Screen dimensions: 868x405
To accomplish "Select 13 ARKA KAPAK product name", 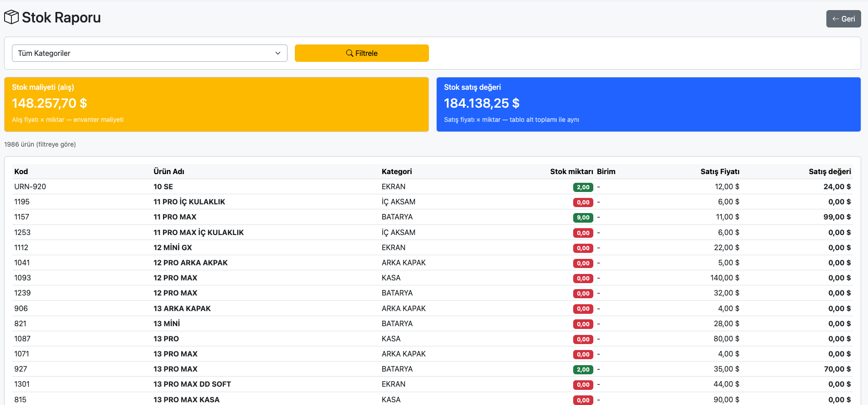I will (x=182, y=308).
